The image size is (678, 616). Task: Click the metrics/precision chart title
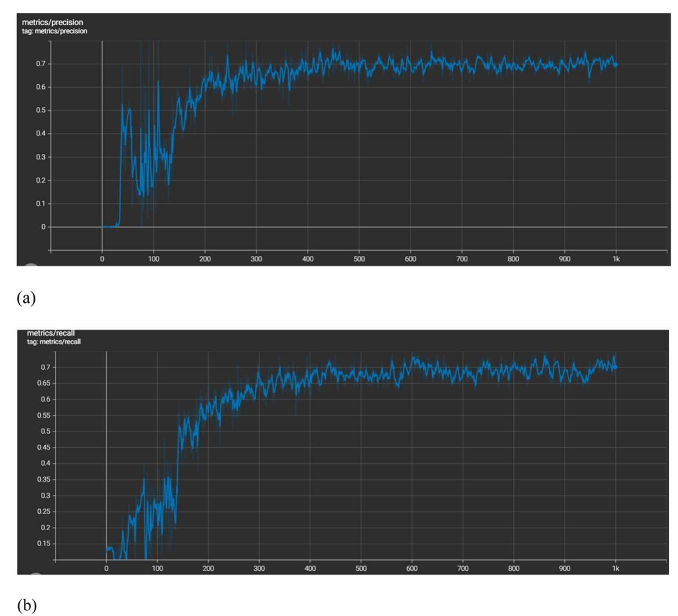pyautogui.click(x=52, y=21)
